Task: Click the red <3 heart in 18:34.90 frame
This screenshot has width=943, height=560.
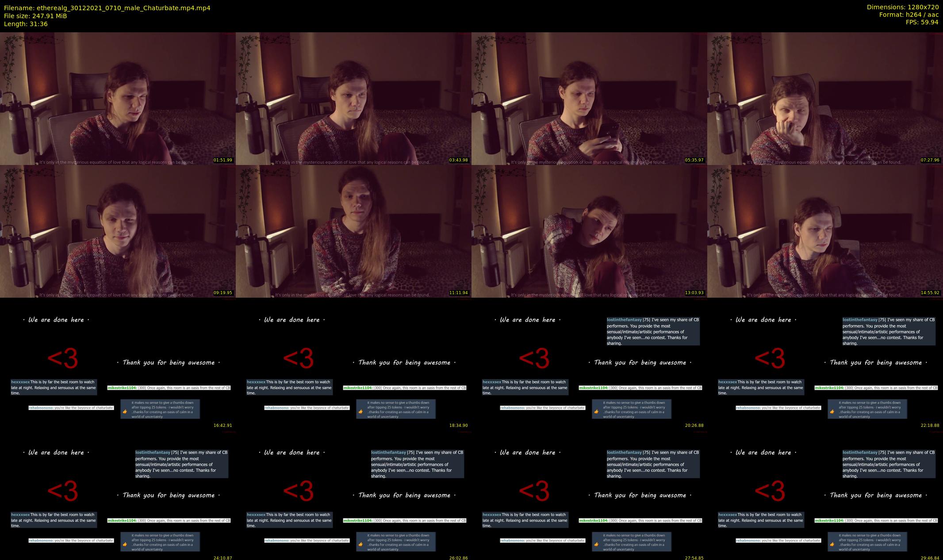Action: [298, 358]
